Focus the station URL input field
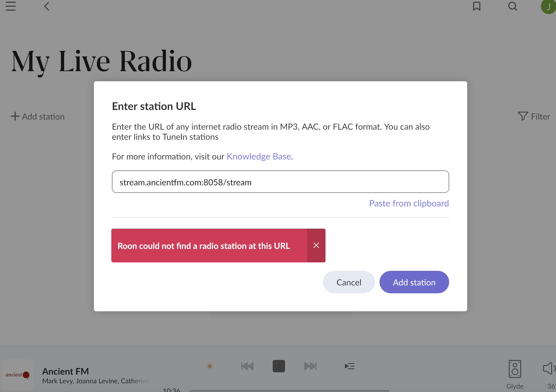 [x=280, y=182]
